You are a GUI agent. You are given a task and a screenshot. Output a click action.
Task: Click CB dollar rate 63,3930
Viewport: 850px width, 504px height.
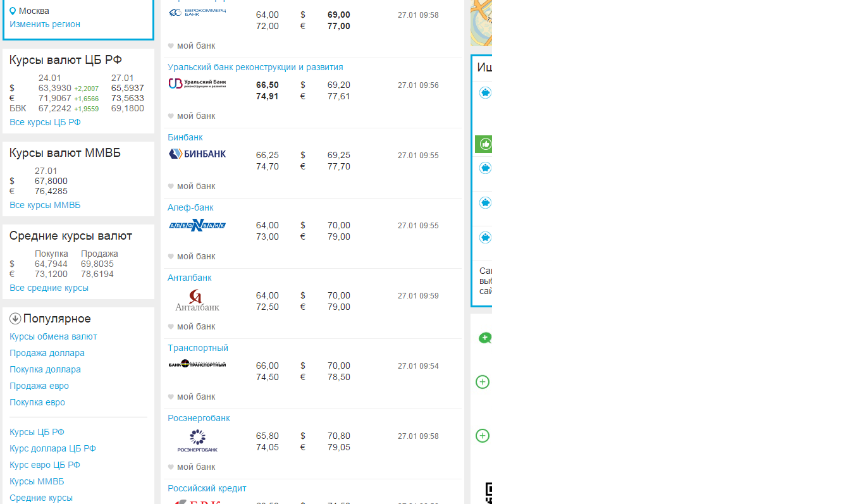click(x=55, y=88)
